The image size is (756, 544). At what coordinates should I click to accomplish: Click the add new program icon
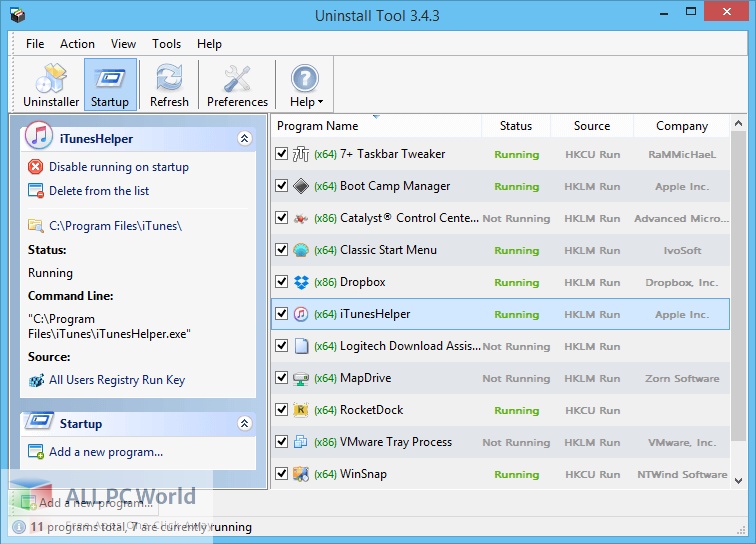coord(36,452)
